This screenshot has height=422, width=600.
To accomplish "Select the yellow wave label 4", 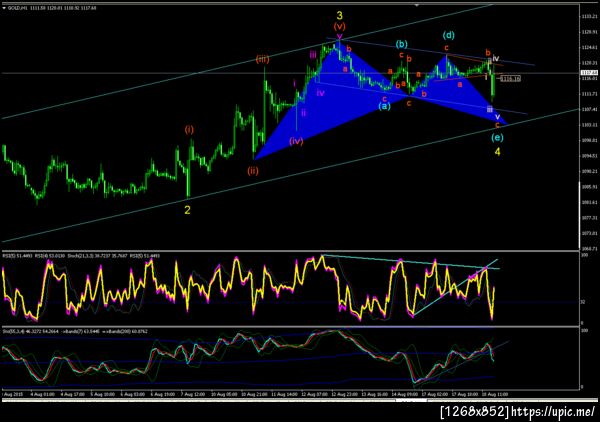I will (x=497, y=152).
